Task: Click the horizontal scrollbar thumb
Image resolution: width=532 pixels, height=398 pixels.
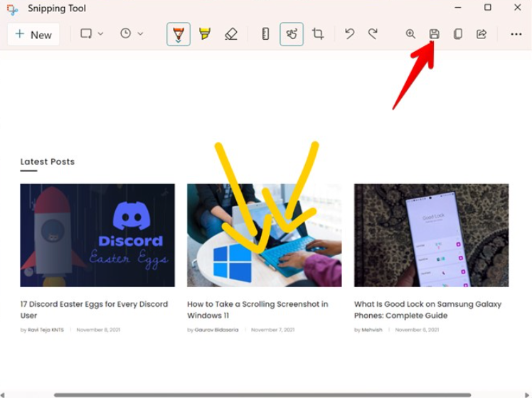Action: click(x=262, y=395)
